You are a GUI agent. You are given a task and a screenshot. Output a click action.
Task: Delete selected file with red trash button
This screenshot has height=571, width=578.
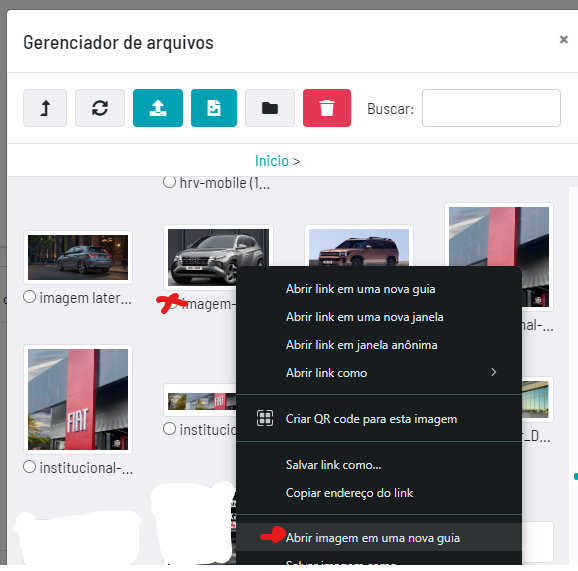click(x=327, y=108)
